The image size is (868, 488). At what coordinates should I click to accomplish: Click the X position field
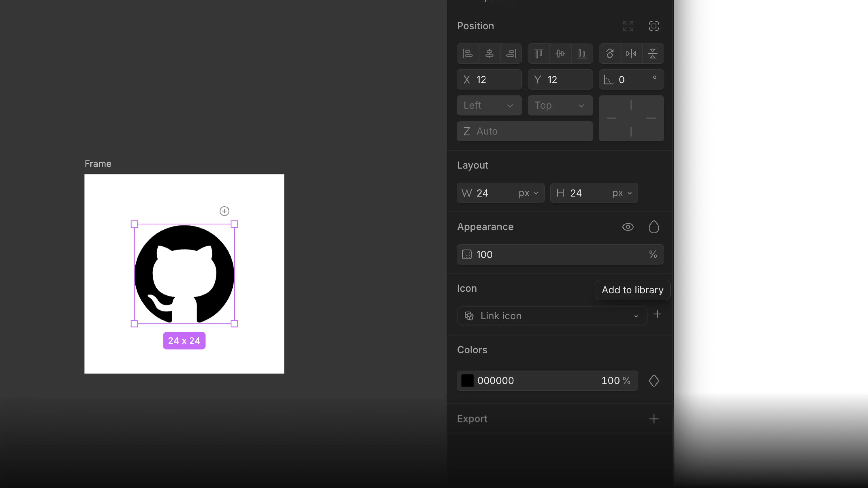[x=489, y=80]
